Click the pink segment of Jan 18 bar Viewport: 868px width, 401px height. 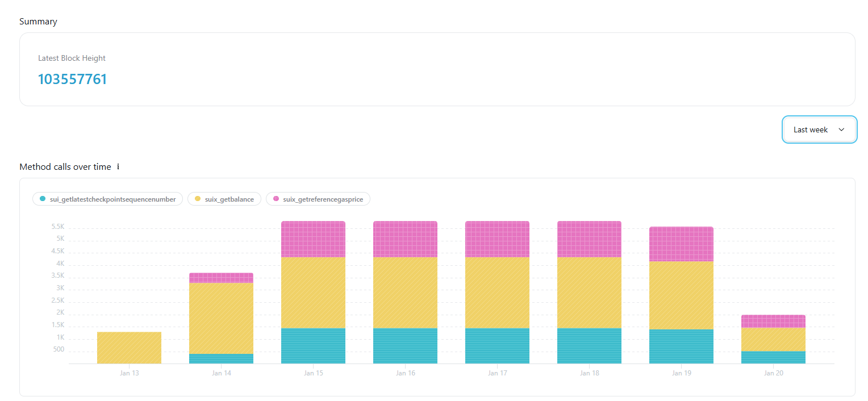(590, 239)
